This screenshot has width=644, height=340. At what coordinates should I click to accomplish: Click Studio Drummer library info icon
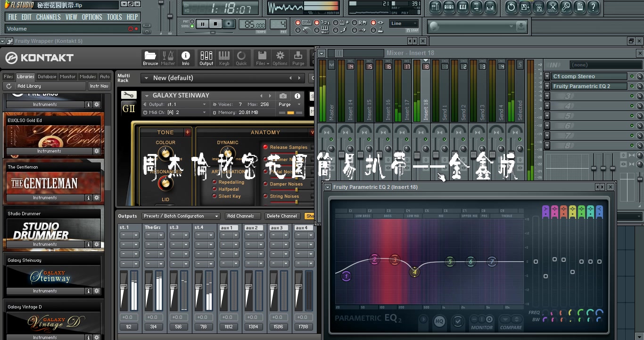[88, 244]
